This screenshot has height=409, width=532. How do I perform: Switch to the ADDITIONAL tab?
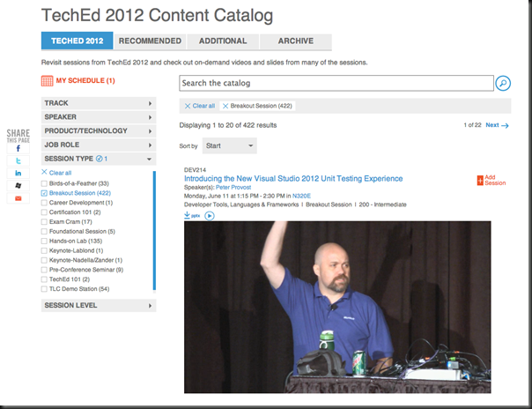223,41
